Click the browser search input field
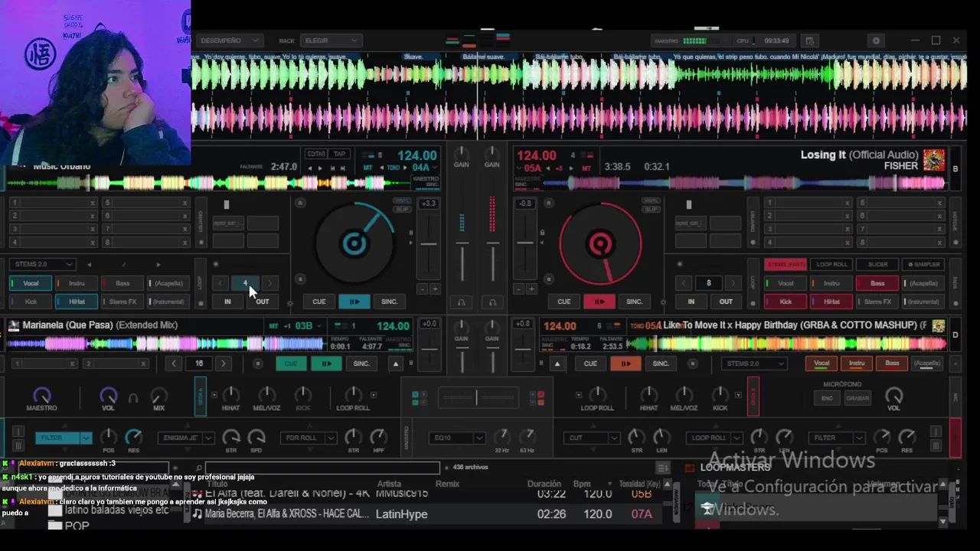 (323, 467)
